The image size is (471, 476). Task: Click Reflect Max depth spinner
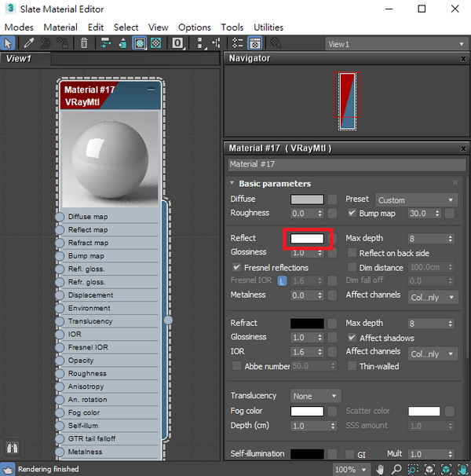pyautogui.click(x=450, y=239)
